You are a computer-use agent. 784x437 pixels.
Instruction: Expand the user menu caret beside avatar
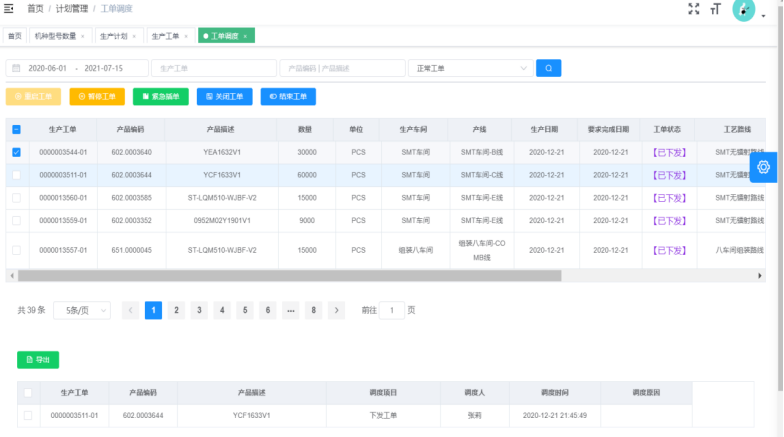[x=765, y=18]
